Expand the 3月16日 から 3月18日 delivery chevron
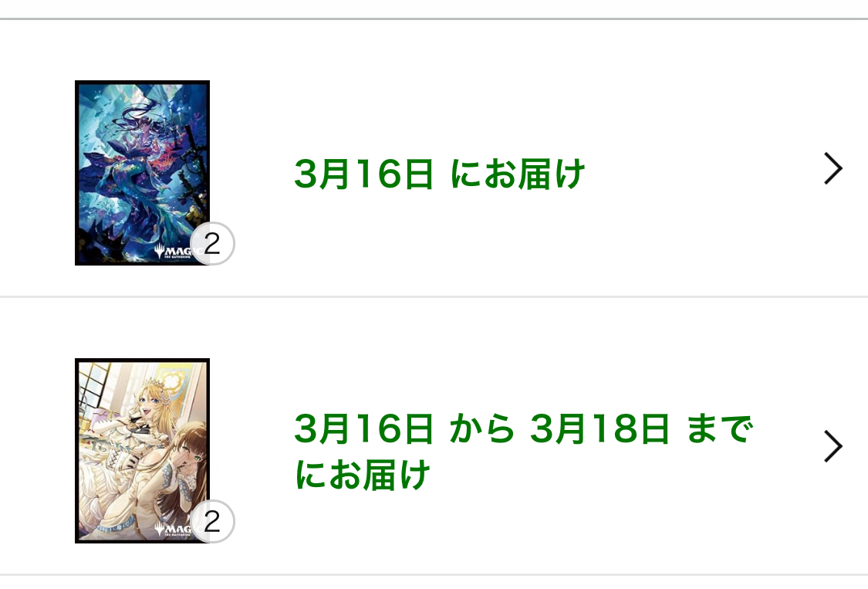The width and height of the screenshot is (868, 589). click(x=833, y=446)
